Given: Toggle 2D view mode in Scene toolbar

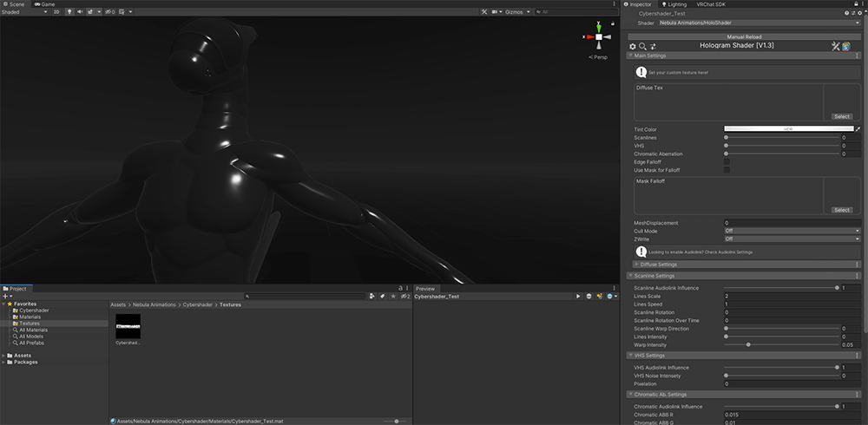Looking at the screenshot, I should tap(56, 12).
